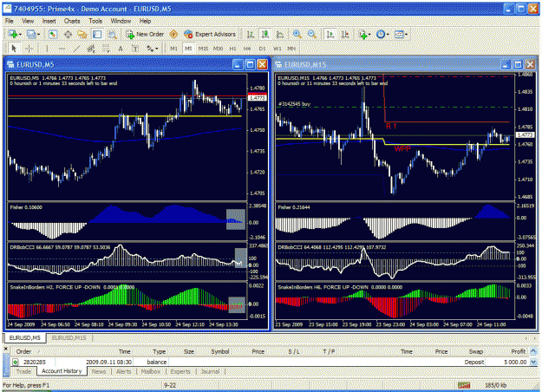Sort history by Profit column header

coord(518,351)
